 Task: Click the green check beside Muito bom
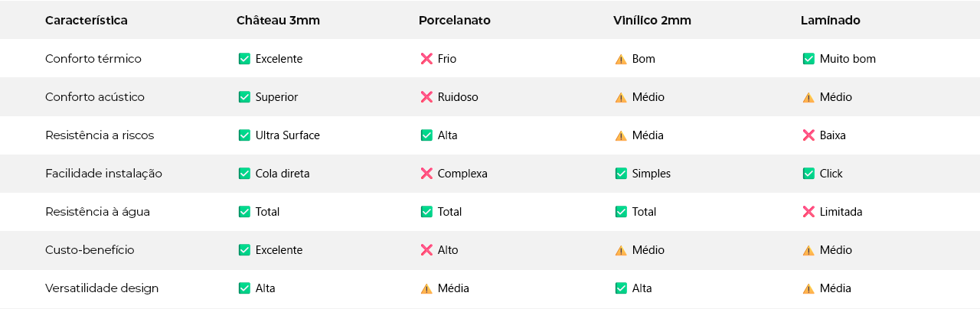[x=808, y=59]
